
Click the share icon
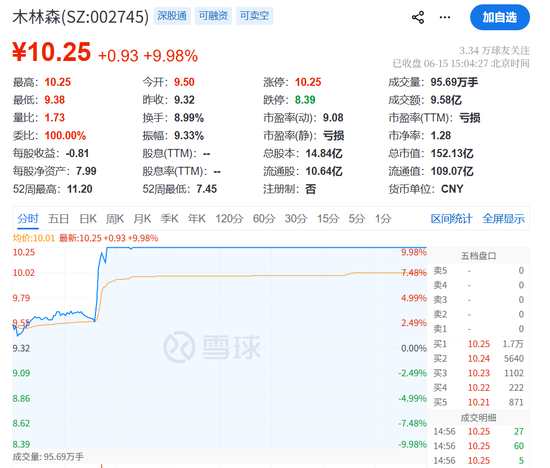418,17
